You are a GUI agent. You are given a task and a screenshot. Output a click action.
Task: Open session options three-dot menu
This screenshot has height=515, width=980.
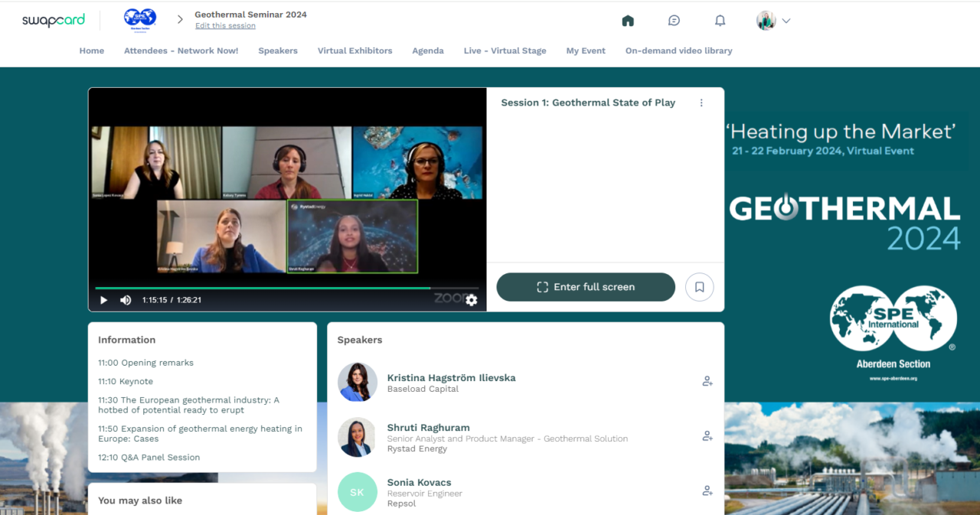pyautogui.click(x=701, y=103)
